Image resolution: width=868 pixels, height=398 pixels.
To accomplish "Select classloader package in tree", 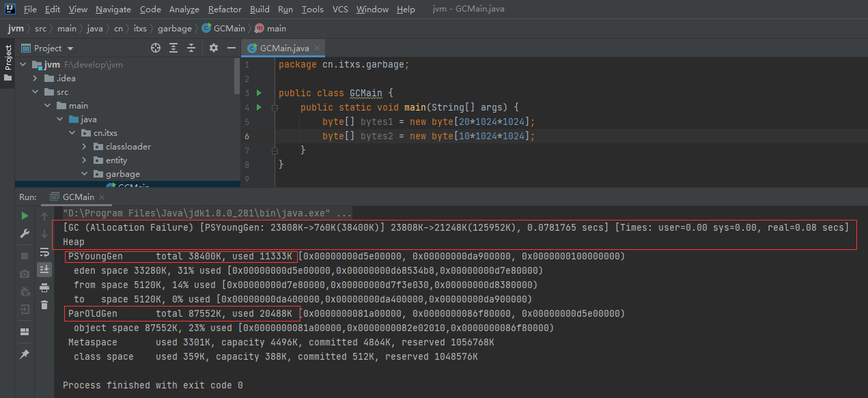I will point(128,147).
